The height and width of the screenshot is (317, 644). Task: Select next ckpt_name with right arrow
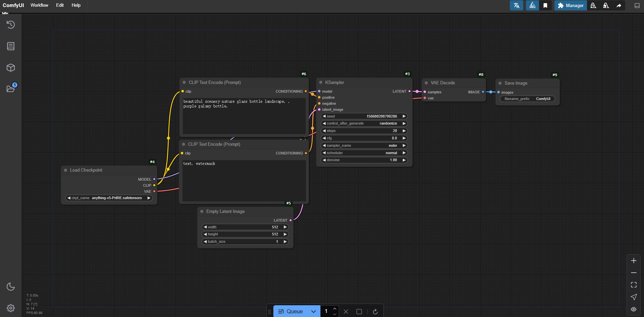[x=149, y=198]
